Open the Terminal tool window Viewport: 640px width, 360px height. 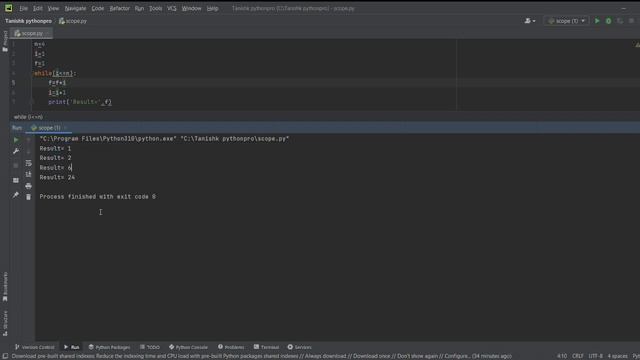[266, 347]
